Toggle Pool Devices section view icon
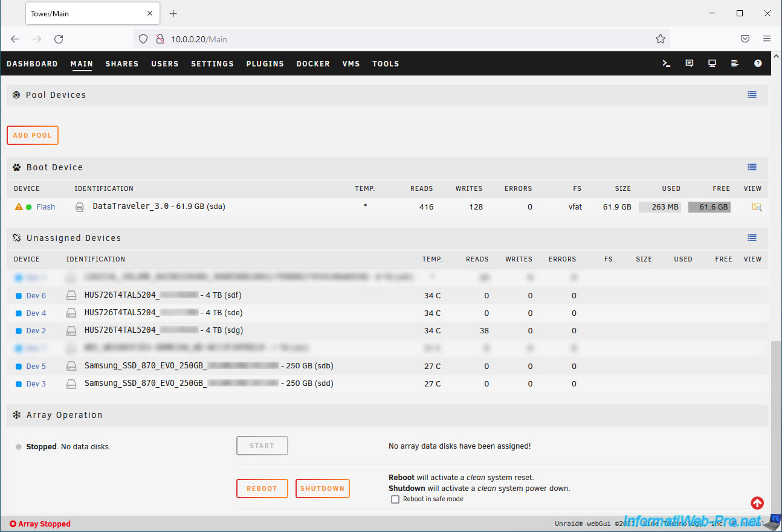The height and width of the screenshot is (532, 782). pyautogui.click(x=752, y=95)
